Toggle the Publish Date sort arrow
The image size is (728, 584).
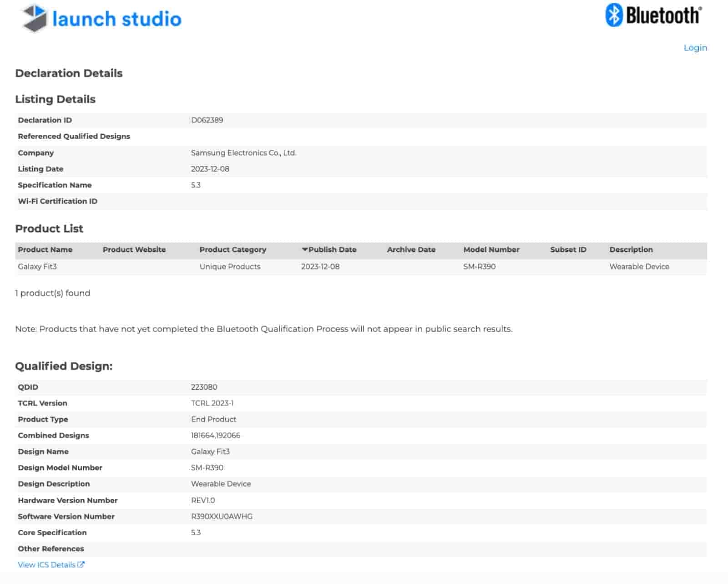pyautogui.click(x=305, y=249)
